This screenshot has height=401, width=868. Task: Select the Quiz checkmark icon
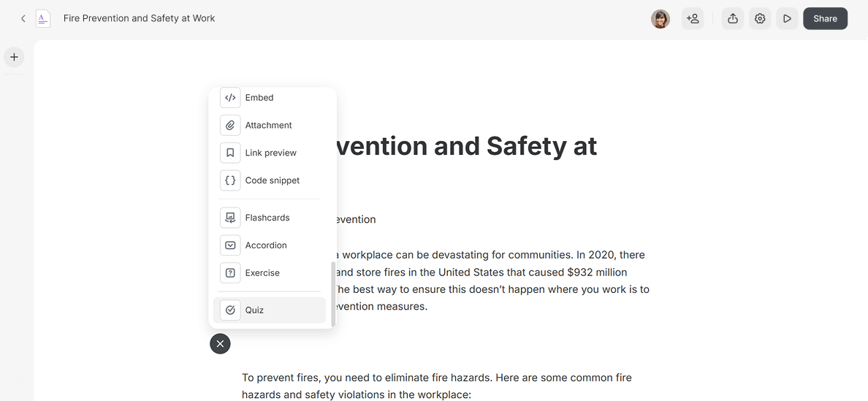pos(230,310)
